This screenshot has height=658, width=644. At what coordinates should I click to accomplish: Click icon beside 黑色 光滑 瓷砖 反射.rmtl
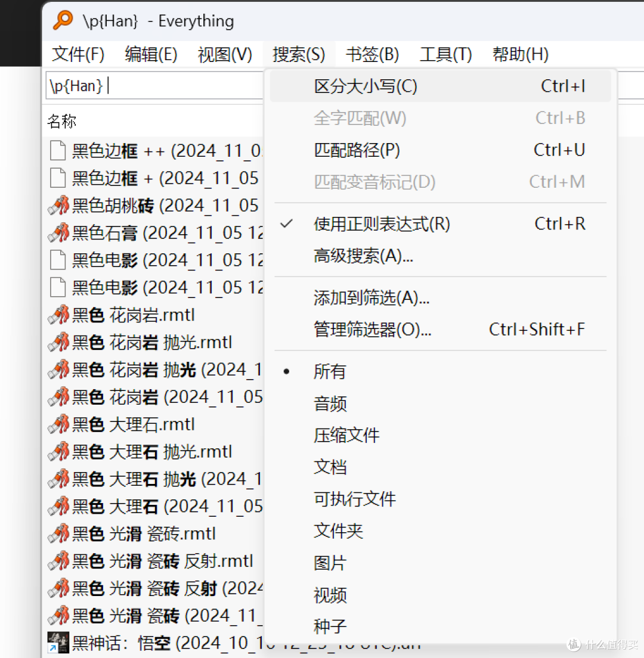click(x=58, y=561)
